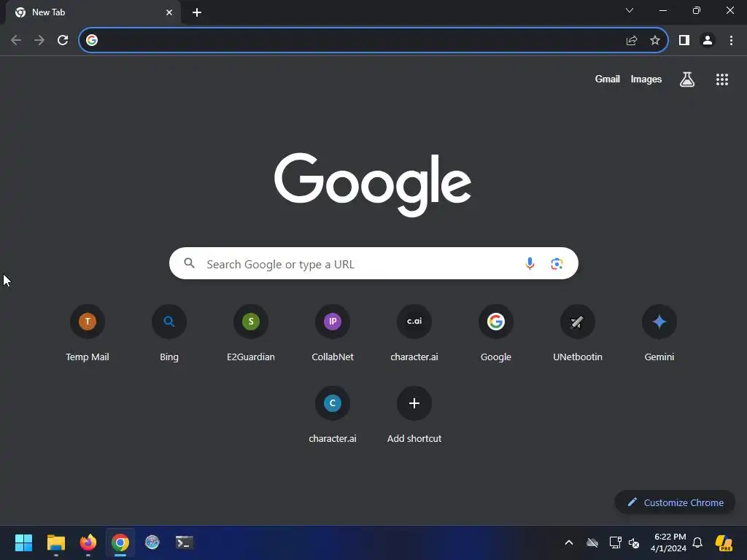The height and width of the screenshot is (560, 747).
Task: Expand the tab search chevron
Action: tap(630, 10)
